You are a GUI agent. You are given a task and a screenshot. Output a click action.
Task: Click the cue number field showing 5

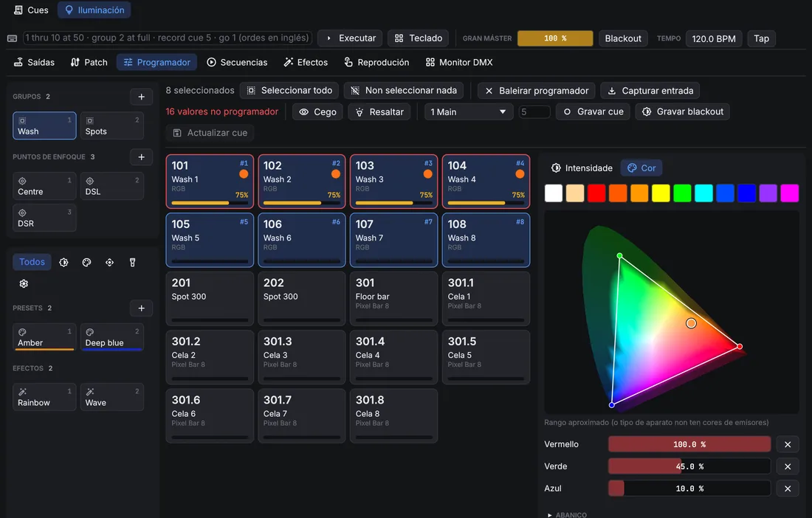click(x=534, y=111)
